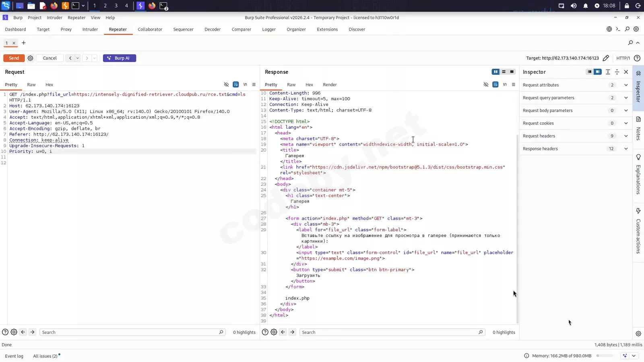Click the memory info icon in status bar
The image size is (644, 362).
click(x=526, y=356)
